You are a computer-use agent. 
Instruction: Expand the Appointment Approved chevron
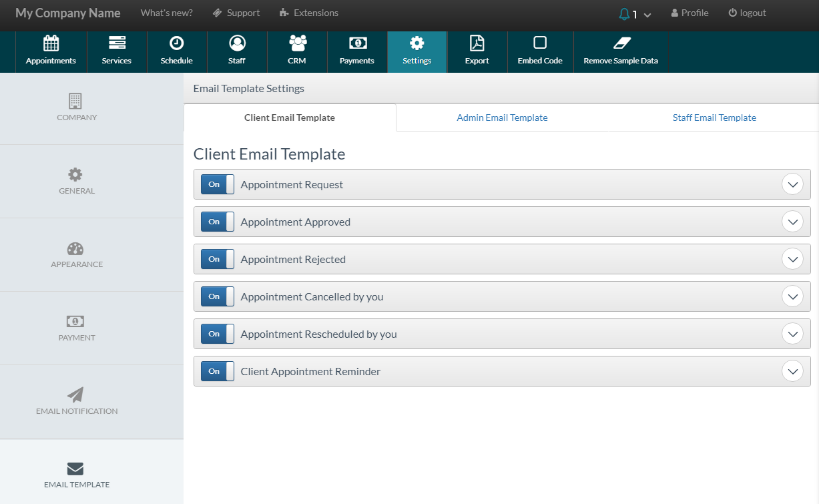(792, 222)
